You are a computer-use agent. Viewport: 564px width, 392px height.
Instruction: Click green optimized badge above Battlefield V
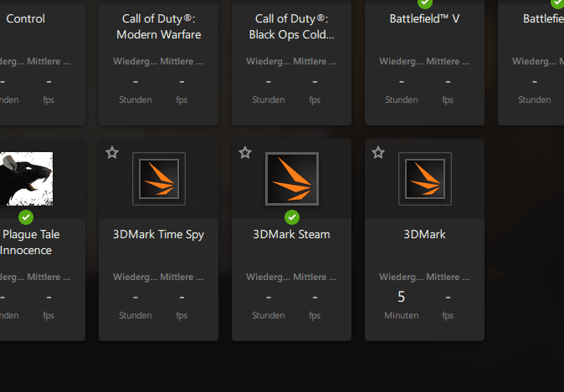(x=425, y=3)
